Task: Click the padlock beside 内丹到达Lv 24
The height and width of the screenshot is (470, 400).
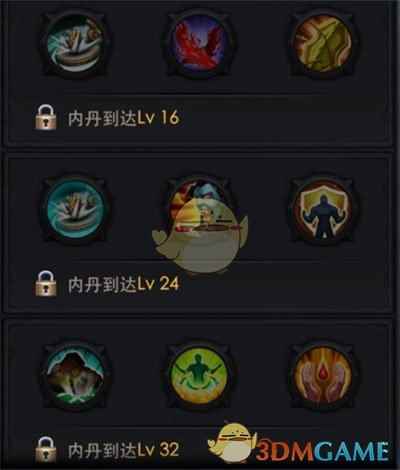Action: pos(46,284)
